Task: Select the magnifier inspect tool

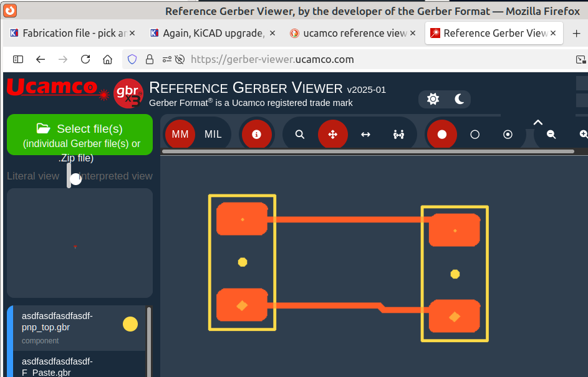Action: coord(300,134)
